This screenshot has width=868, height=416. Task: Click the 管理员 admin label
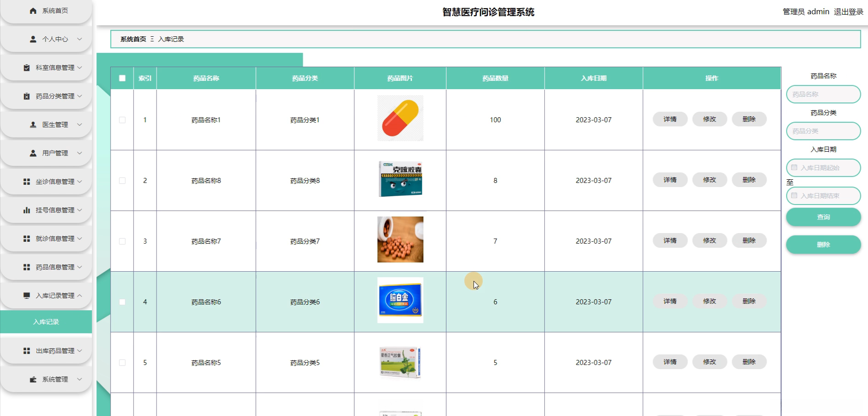[x=806, y=12]
